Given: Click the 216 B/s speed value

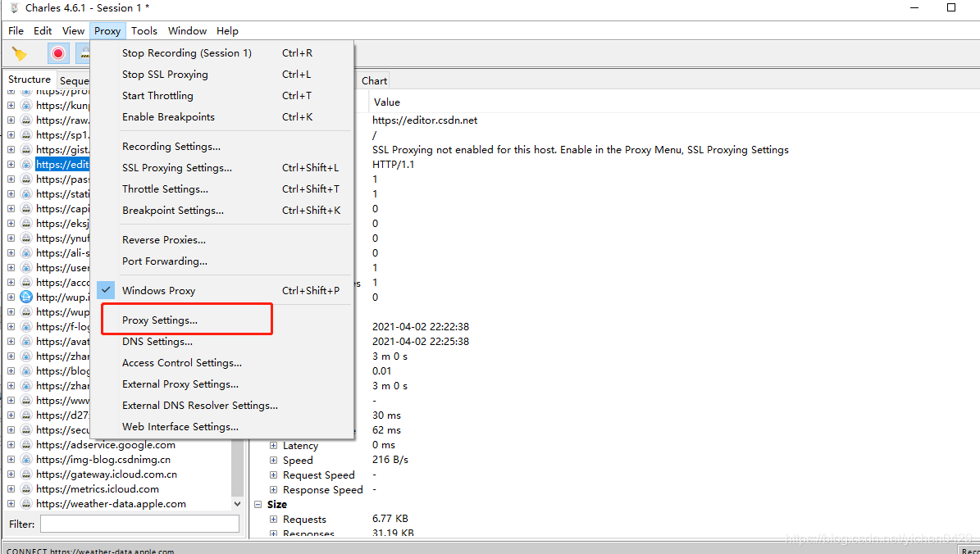Looking at the screenshot, I should point(390,460).
